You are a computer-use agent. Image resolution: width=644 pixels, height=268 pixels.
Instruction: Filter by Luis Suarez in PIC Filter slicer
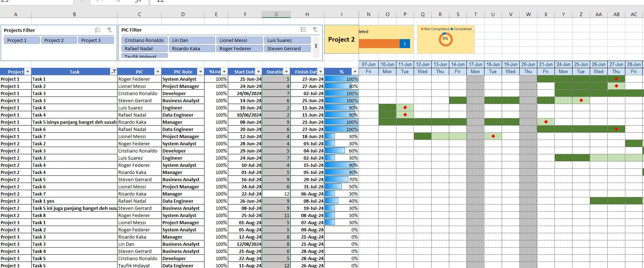tap(287, 40)
